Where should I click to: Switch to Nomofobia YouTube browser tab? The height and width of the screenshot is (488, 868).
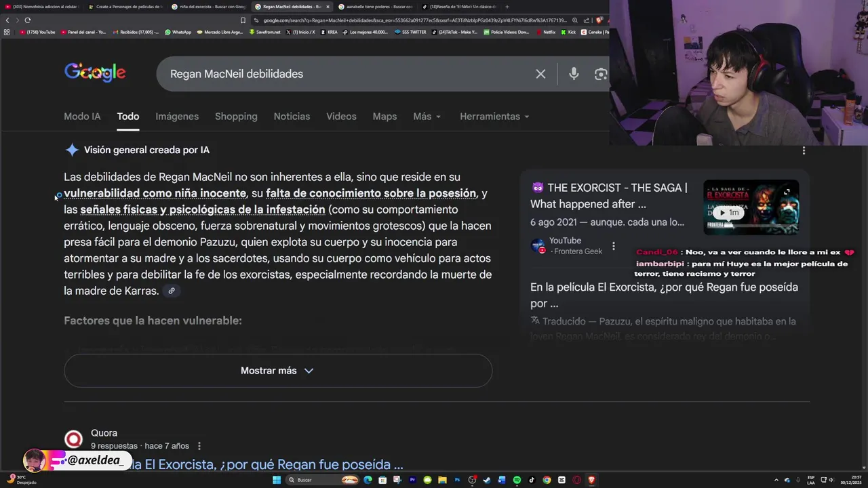click(x=42, y=7)
